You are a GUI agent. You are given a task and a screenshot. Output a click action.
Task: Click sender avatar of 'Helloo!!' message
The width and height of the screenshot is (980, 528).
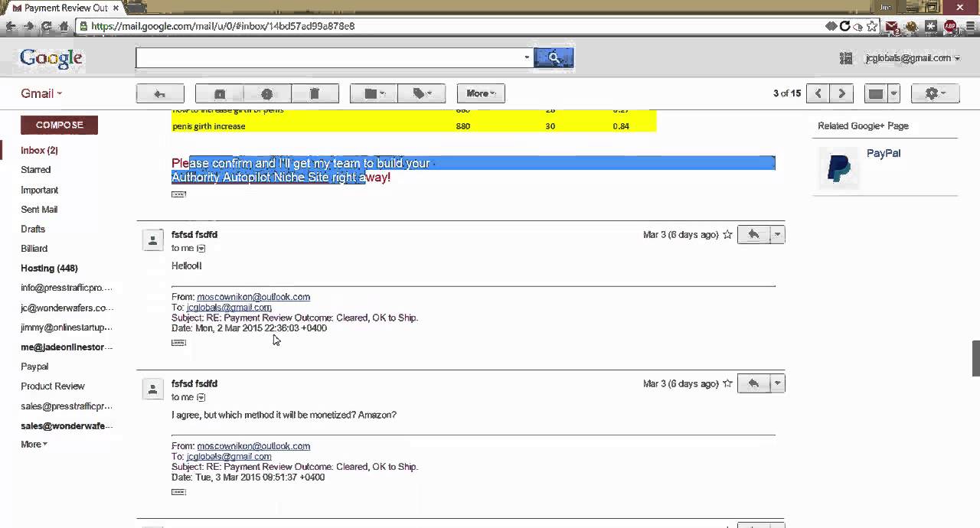coord(153,240)
